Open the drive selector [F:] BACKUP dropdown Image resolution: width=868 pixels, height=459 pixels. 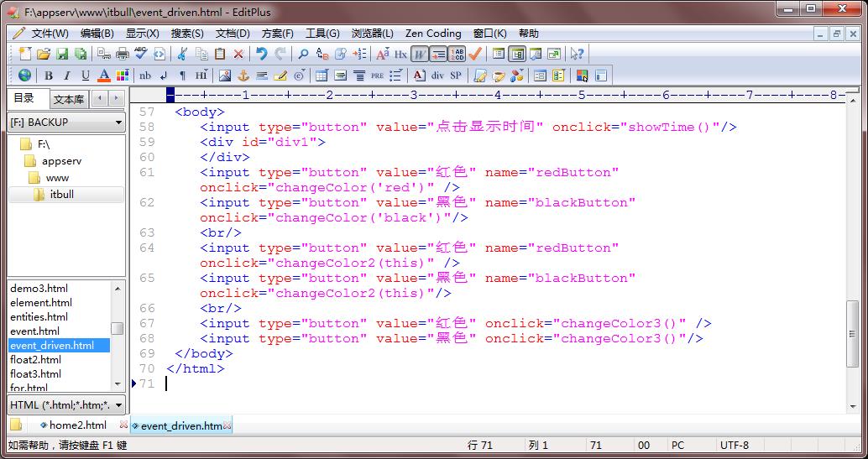[x=66, y=122]
